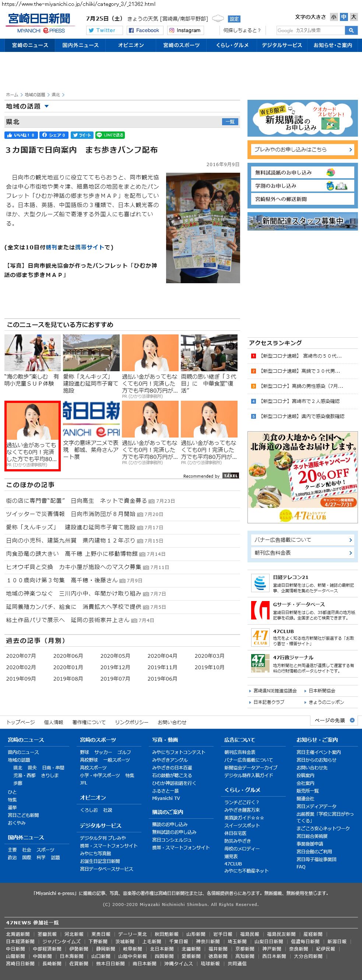The width and height of the screenshot is (362, 980).
Task: Open article 街の店に専門書"配置"
Action: pos(77,501)
